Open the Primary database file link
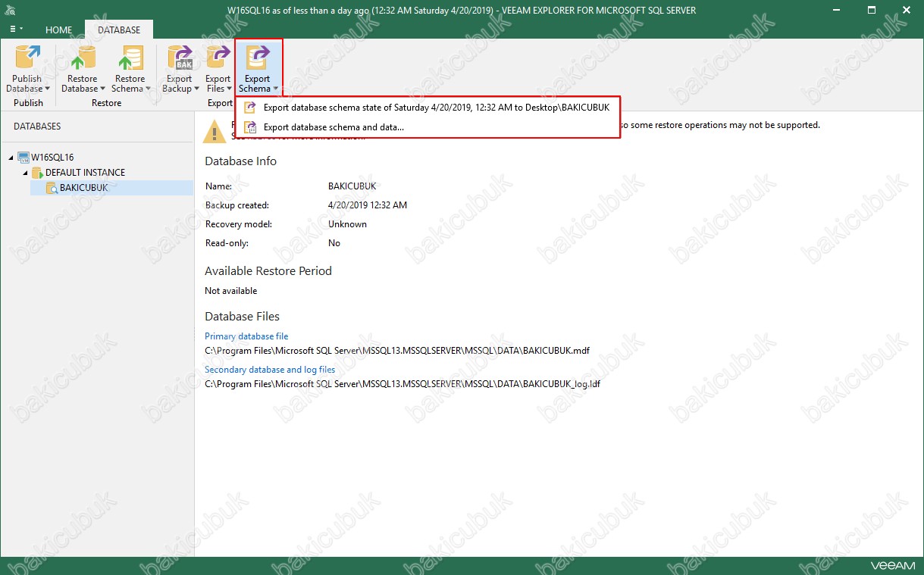 [x=246, y=336]
